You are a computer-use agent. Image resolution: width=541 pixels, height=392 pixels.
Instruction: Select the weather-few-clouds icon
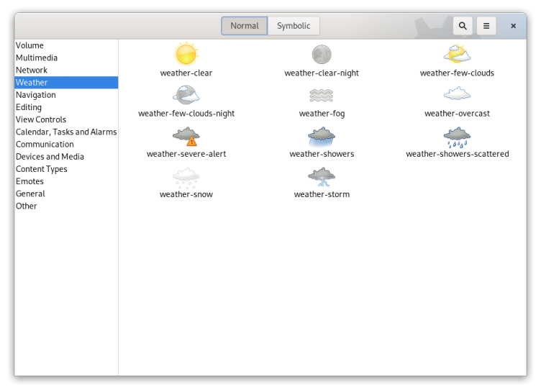(x=457, y=55)
